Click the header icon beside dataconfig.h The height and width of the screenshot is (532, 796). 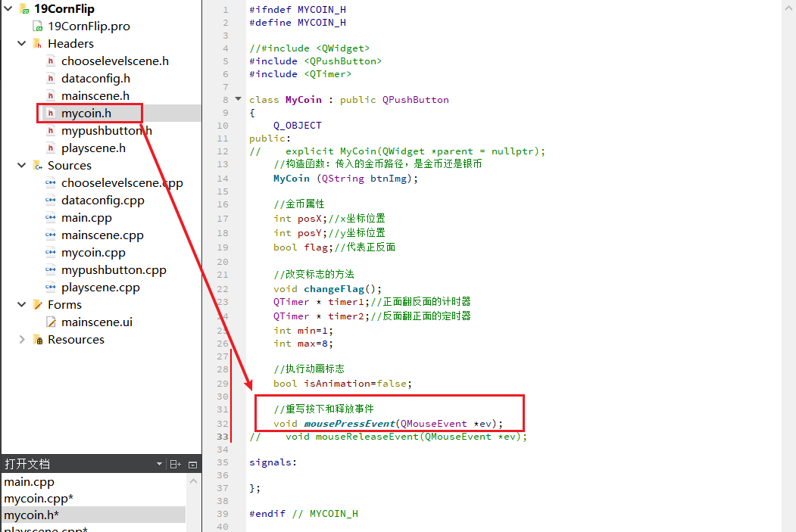[51, 79]
